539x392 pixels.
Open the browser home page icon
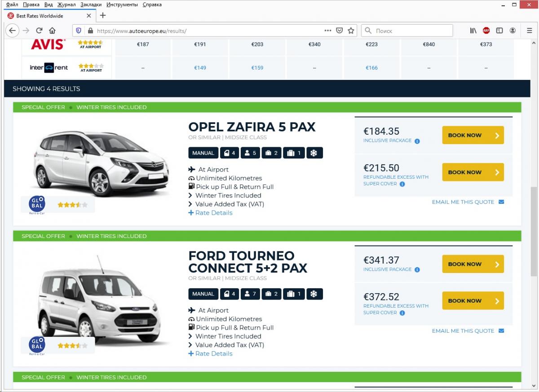pos(52,31)
